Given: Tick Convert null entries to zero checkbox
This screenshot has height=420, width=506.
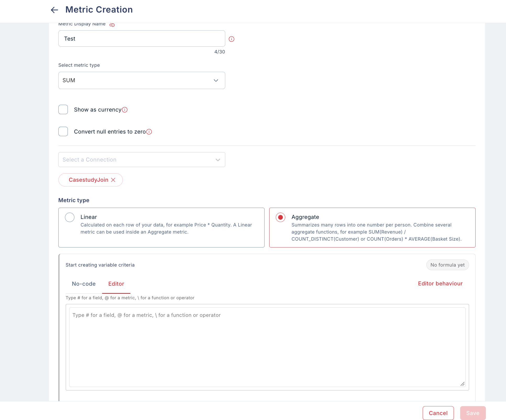Looking at the screenshot, I should coord(63,131).
